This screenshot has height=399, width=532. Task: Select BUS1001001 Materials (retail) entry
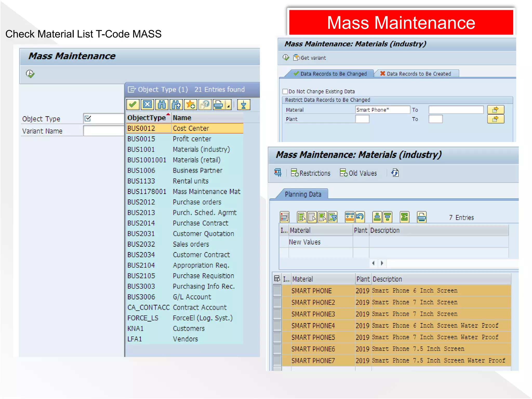(x=185, y=160)
